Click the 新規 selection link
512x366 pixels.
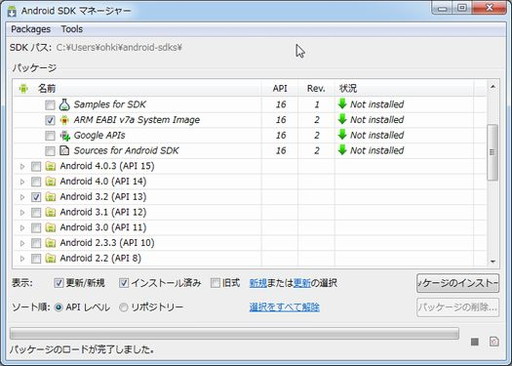258,283
